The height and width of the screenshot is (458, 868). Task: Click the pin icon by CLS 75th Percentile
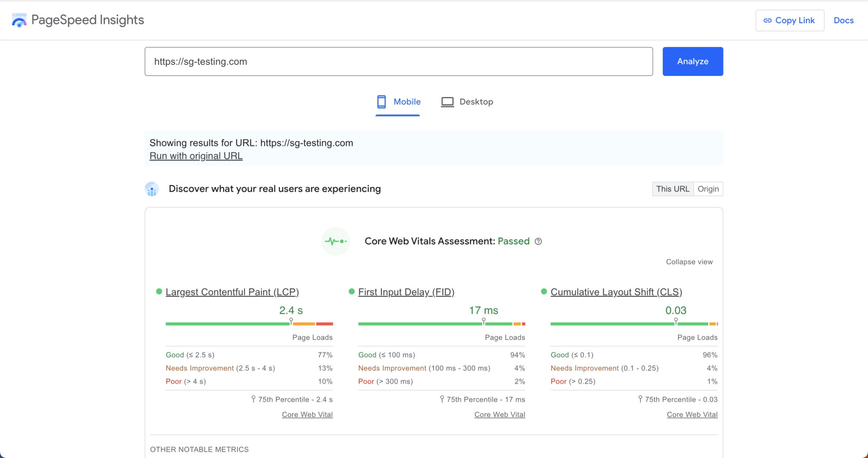click(x=640, y=399)
